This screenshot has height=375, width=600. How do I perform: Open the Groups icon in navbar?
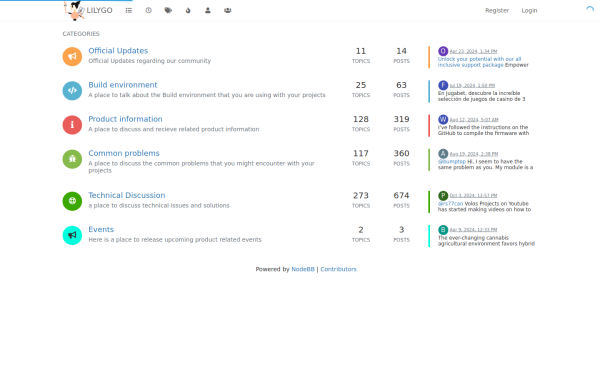(x=228, y=10)
